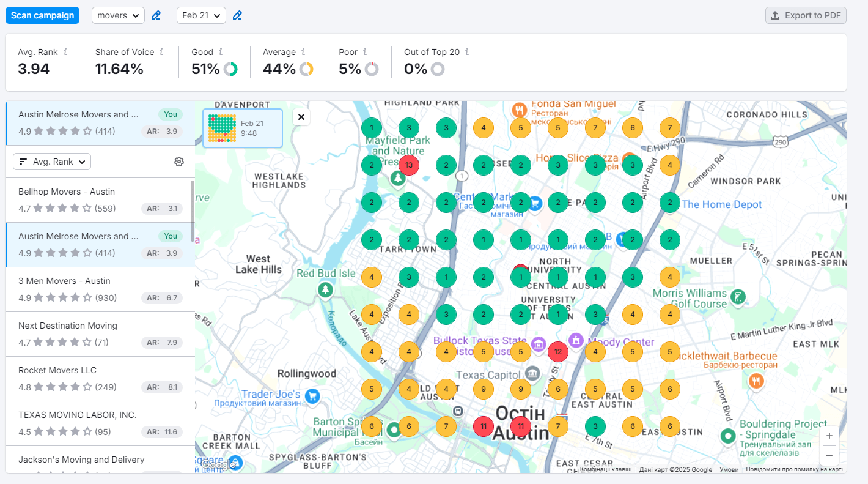Click the Out of Top 20 donut chart
The image size is (868, 484).
coord(437,69)
